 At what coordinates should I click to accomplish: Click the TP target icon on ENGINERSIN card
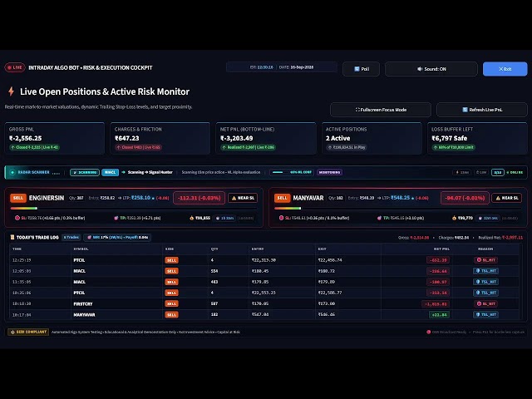[x=116, y=218]
